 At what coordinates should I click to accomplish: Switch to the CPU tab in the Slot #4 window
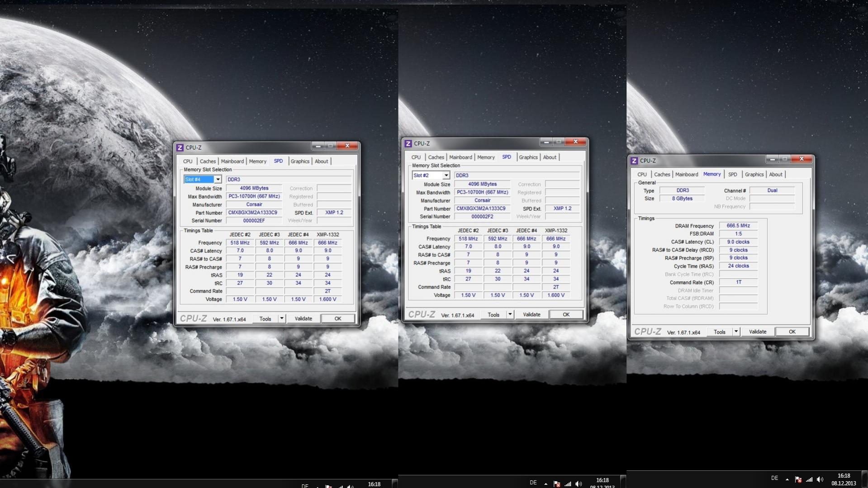click(188, 161)
